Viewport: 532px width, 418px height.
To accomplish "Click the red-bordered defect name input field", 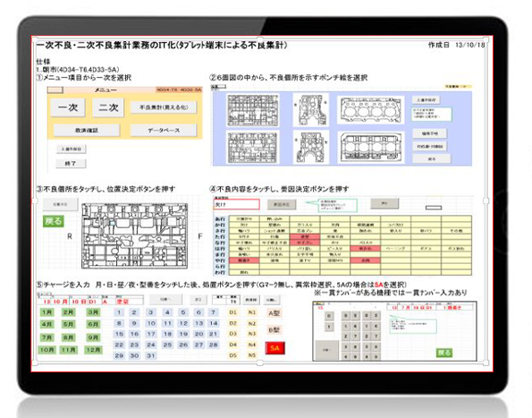I will [x=236, y=204].
